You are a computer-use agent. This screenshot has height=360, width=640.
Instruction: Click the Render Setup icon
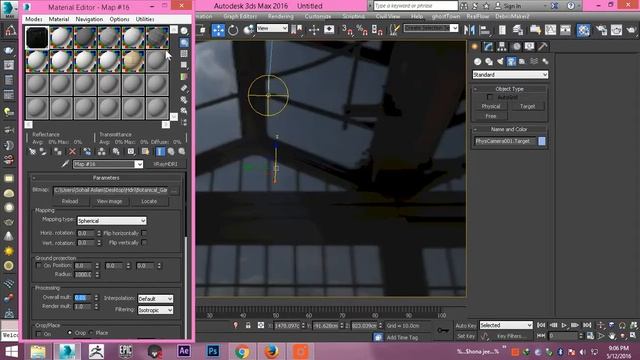click(601, 29)
